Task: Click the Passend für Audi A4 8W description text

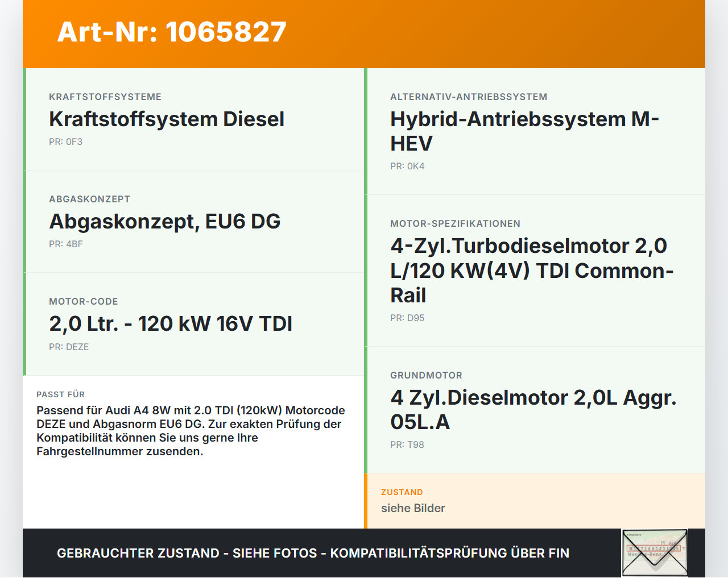Action: click(x=191, y=431)
